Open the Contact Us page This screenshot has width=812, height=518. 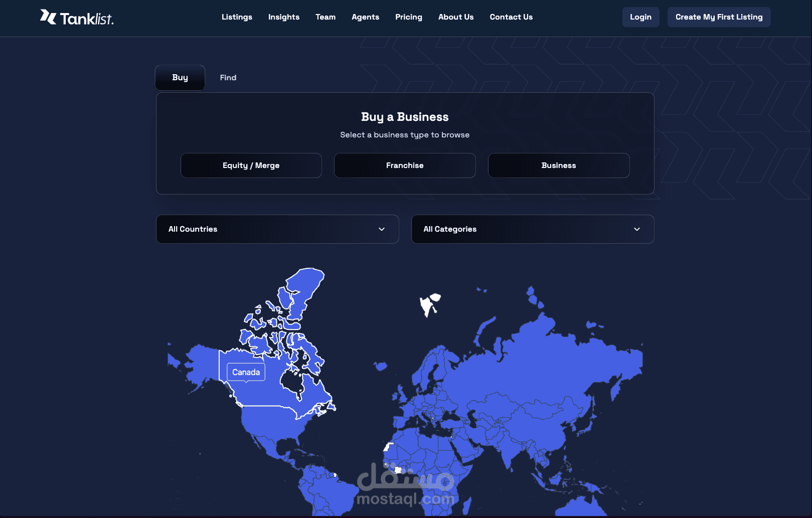(x=511, y=17)
